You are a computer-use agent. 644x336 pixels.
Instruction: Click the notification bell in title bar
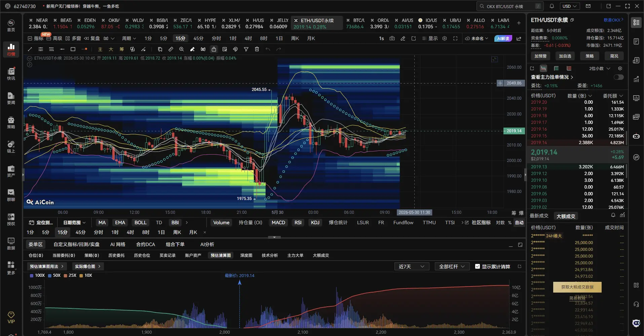552,6
